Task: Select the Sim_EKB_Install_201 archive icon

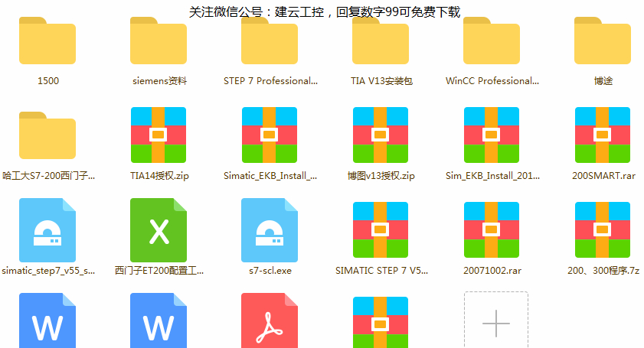Action: click(x=492, y=135)
